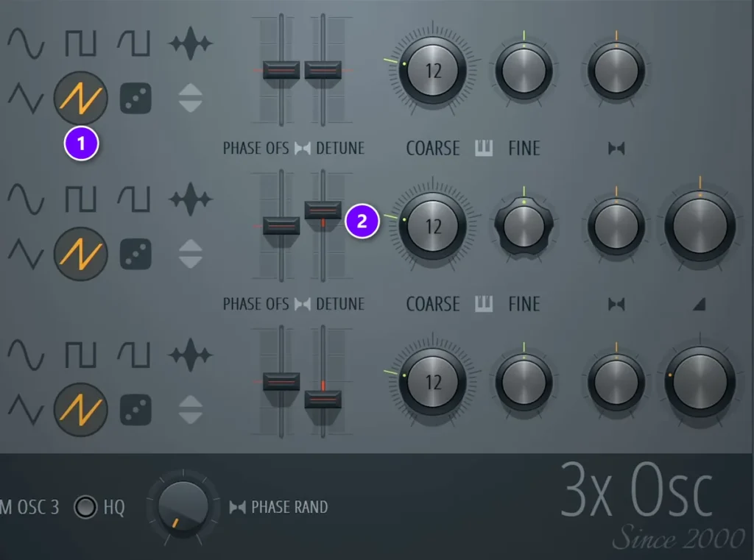Select rounded saw shape for oscillator 2
The image size is (754, 560).
point(134,199)
